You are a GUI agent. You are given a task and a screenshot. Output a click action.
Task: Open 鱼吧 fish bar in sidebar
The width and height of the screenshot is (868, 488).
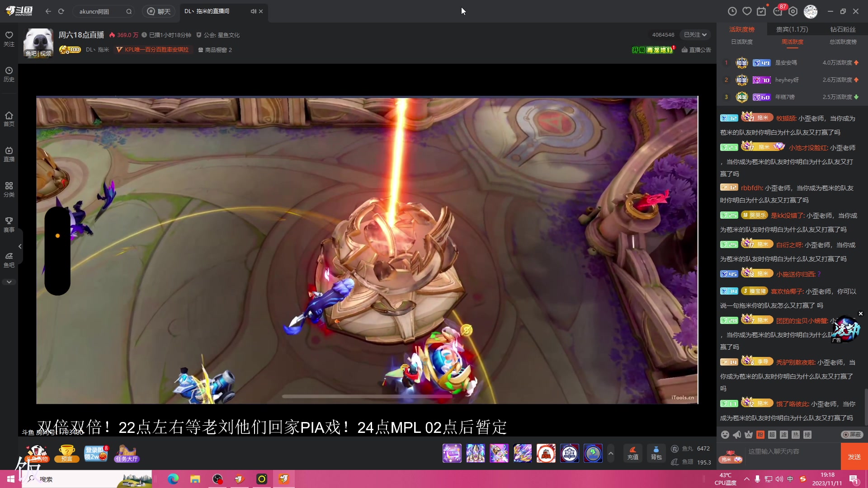pos(9,260)
